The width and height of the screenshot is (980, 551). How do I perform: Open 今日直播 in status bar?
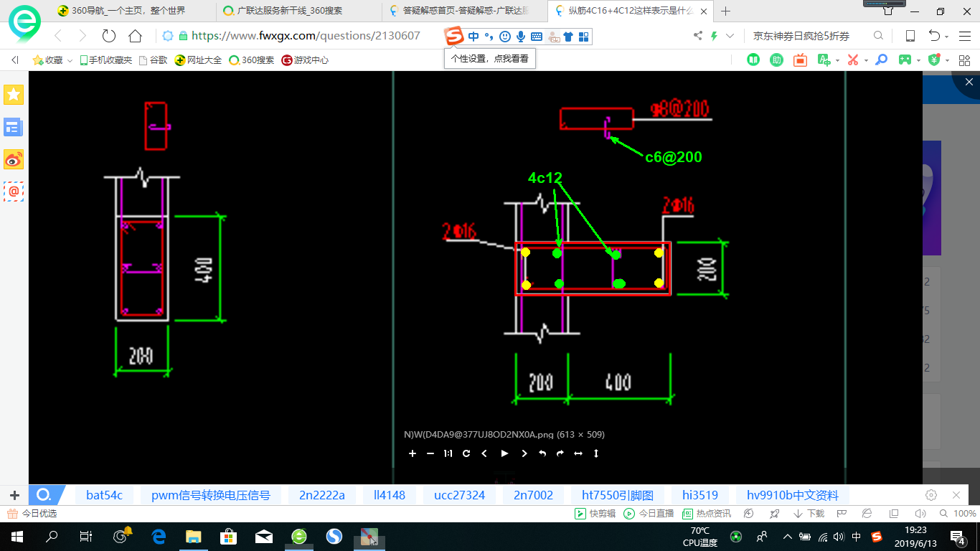(649, 514)
